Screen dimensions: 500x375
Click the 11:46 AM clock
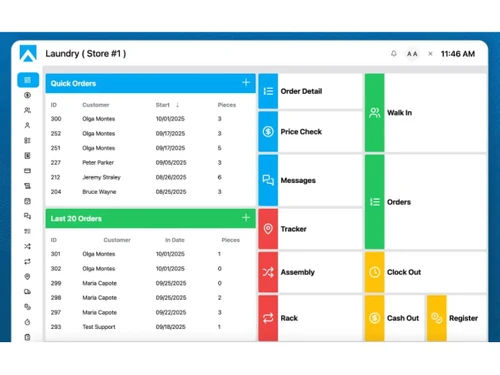point(458,54)
